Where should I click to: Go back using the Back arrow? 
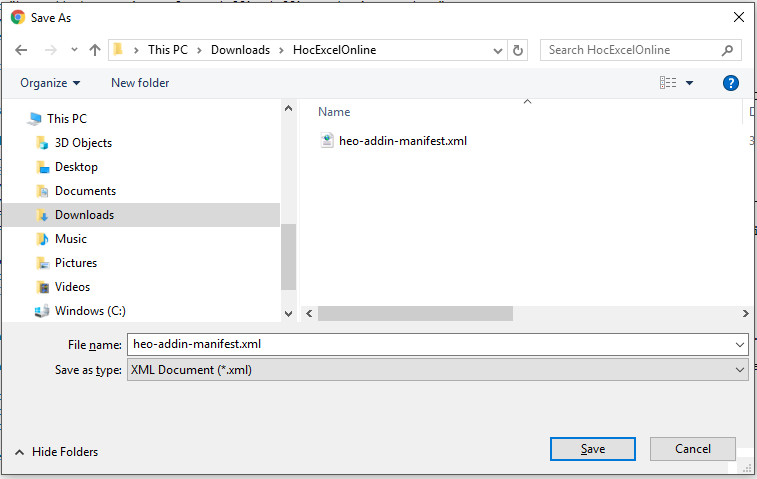[x=21, y=50]
